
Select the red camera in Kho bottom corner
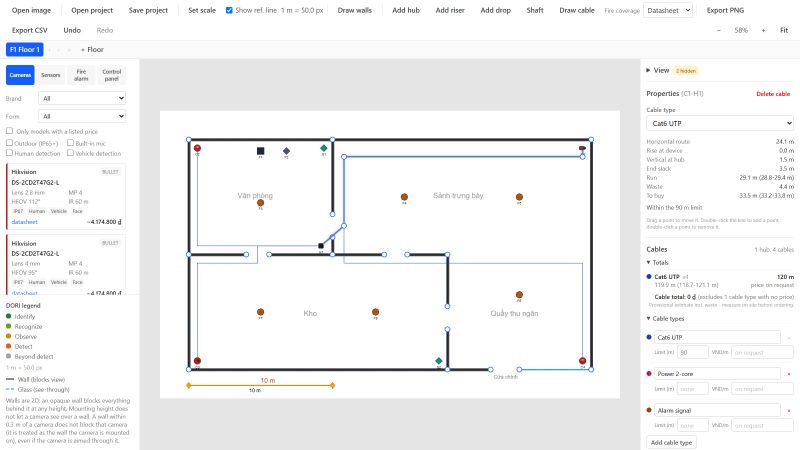[197, 361]
